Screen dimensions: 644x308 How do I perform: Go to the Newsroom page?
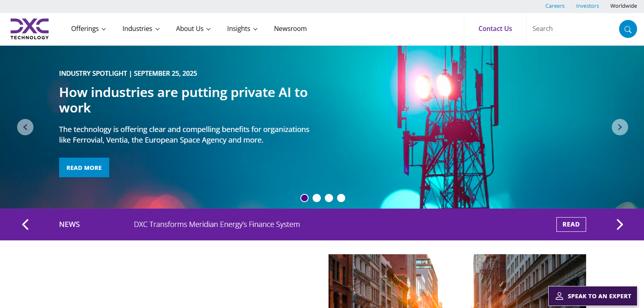290,29
